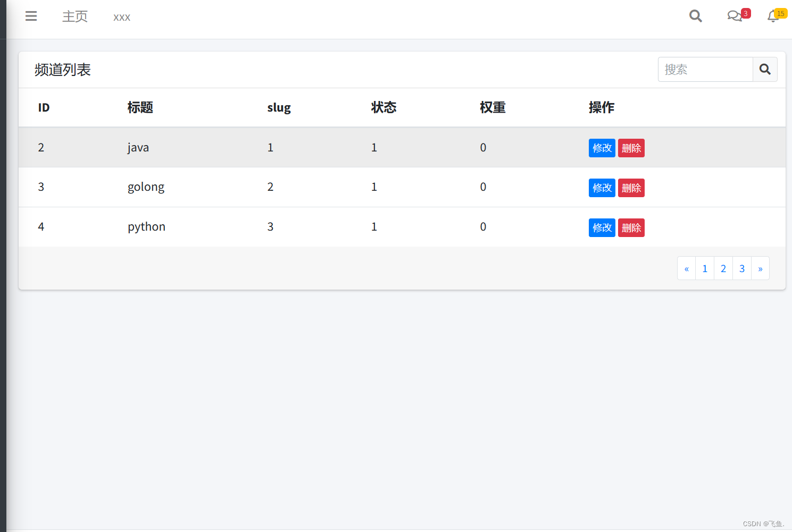Open the search icon in the top bar

(x=695, y=16)
